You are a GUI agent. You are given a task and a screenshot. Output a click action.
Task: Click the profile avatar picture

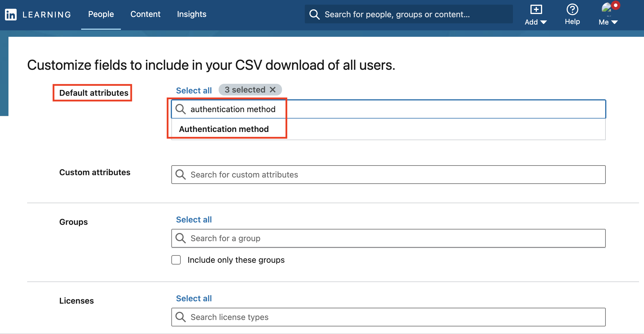[x=607, y=8]
